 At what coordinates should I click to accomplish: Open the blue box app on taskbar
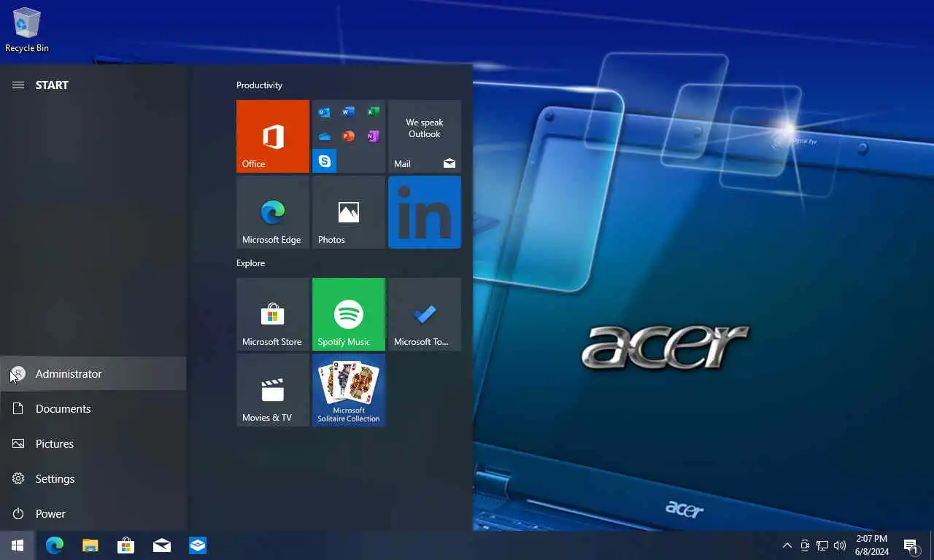[198, 545]
